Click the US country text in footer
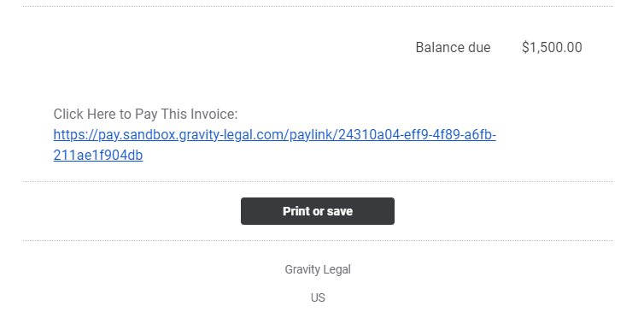 pyautogui.click(x=318, y=297)
